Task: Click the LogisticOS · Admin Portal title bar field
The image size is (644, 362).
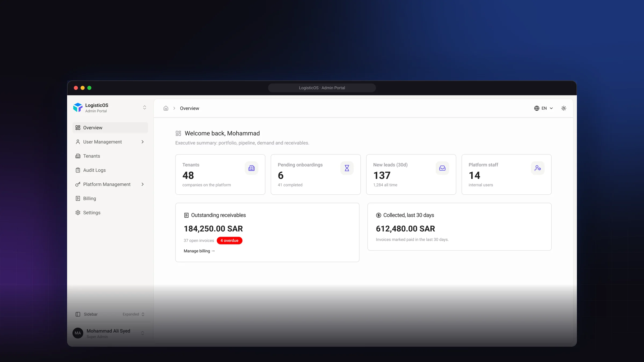Action: click(322, 88)
